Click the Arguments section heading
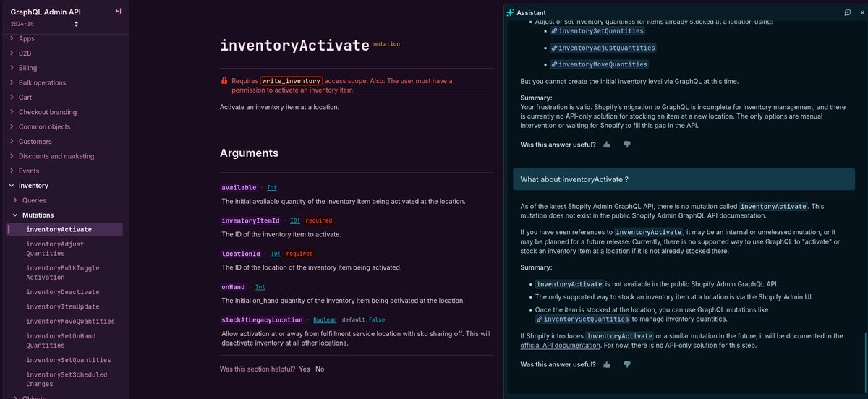The image size is (868, 399). point(249,153)
